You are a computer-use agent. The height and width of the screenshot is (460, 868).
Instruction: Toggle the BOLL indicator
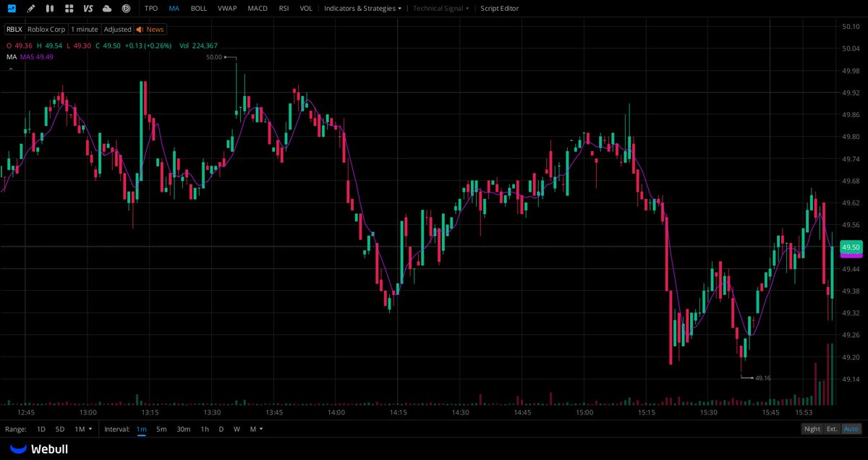point(198,8)
